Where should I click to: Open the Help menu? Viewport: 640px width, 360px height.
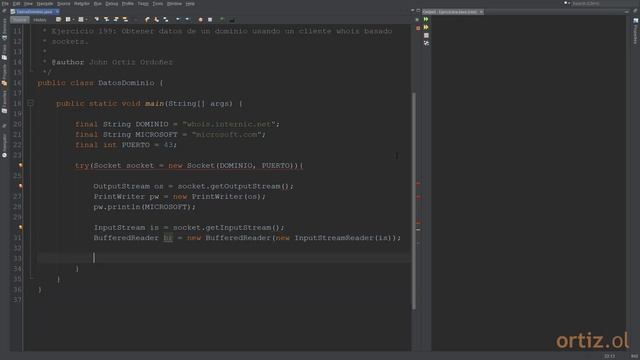click(190, 4)
